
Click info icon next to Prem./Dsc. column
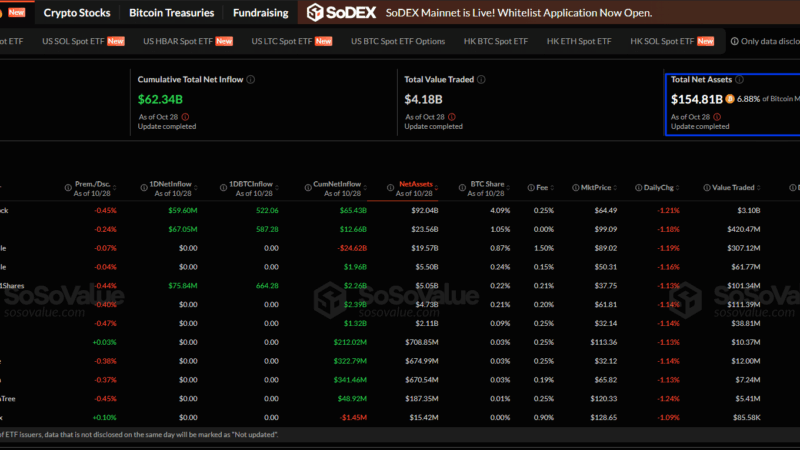pyautogui.click(x=68, y=188)
